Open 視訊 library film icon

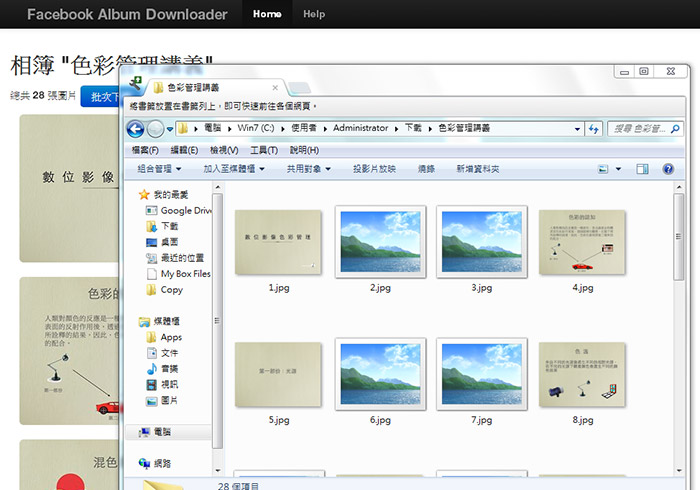click(x=152, y=385)
